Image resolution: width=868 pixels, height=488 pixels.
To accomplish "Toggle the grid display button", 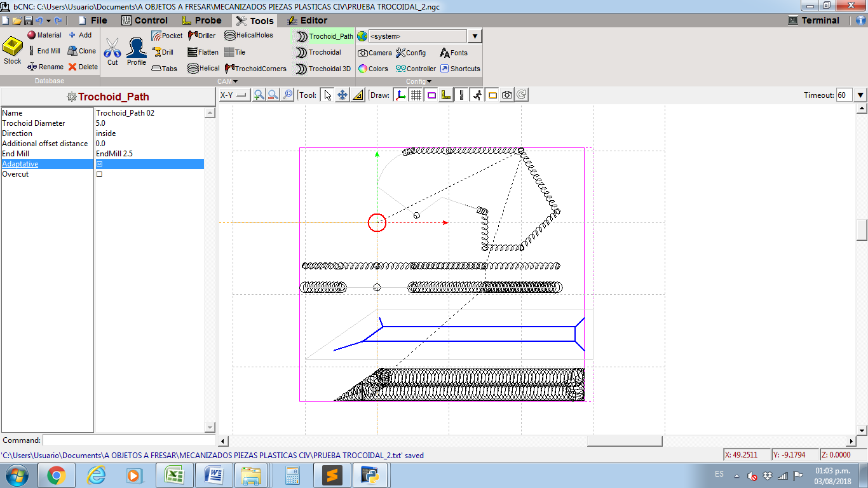I will (416, 95).
